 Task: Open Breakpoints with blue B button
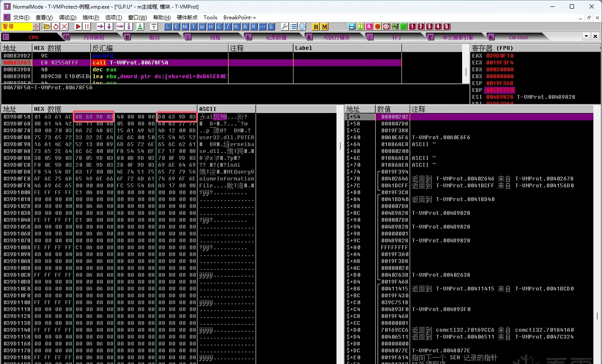(245, 27)
